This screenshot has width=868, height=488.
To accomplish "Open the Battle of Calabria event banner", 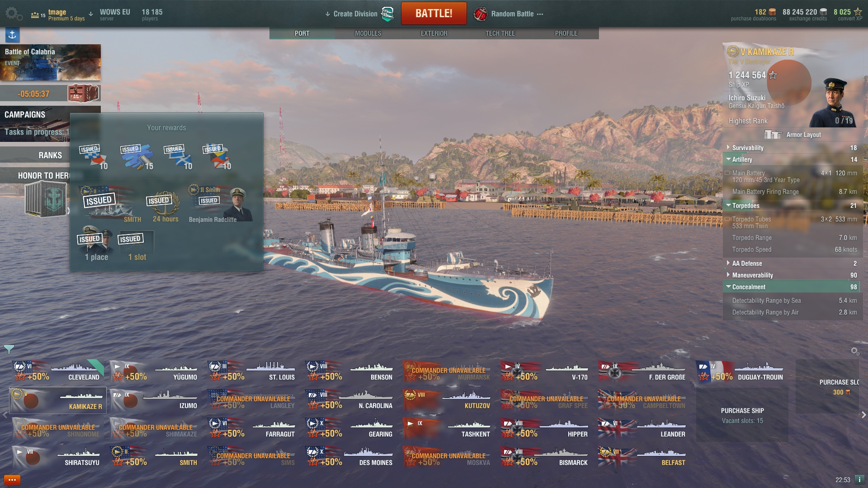I will coord(50,62).
